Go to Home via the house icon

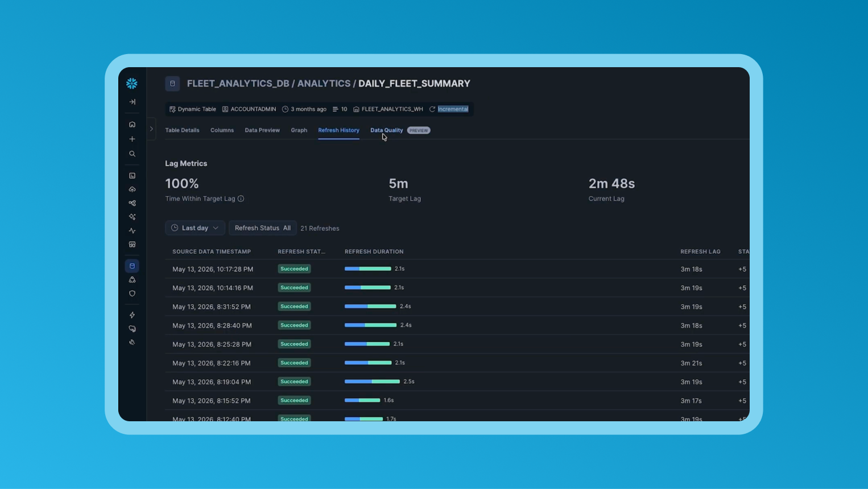point(132,124)
